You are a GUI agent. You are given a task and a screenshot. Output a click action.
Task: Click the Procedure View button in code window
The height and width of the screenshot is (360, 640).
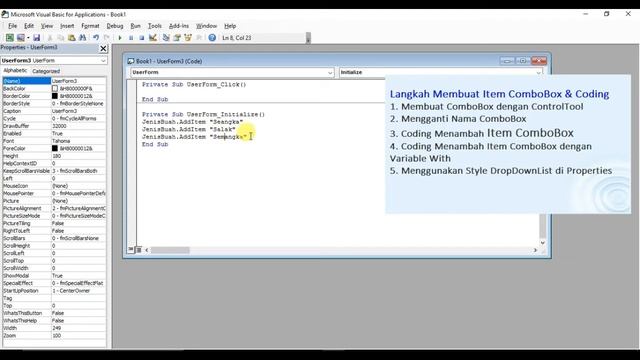pyautogui.click(x=131, y=249)
